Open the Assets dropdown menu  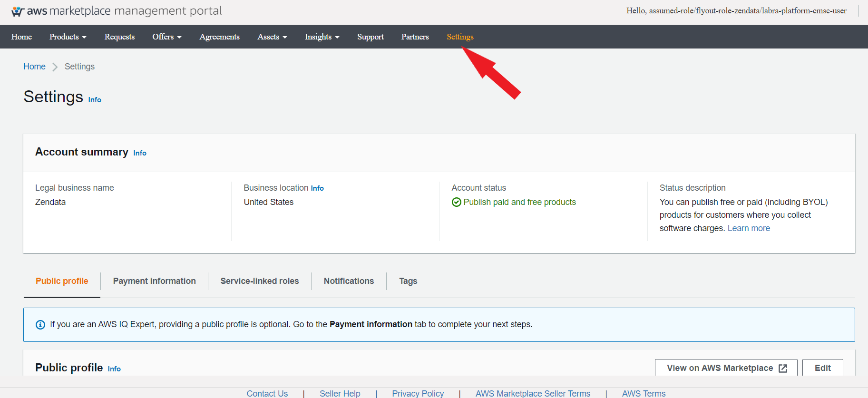tap(273, 37)
